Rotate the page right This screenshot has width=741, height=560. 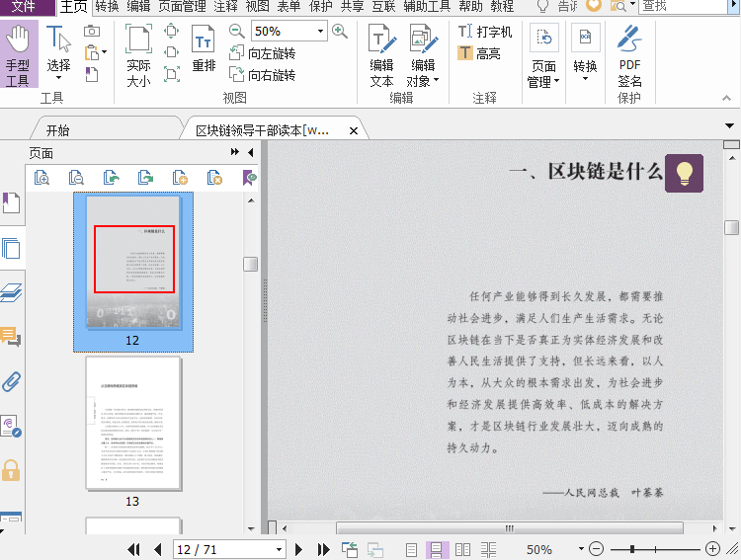[262, 75]
